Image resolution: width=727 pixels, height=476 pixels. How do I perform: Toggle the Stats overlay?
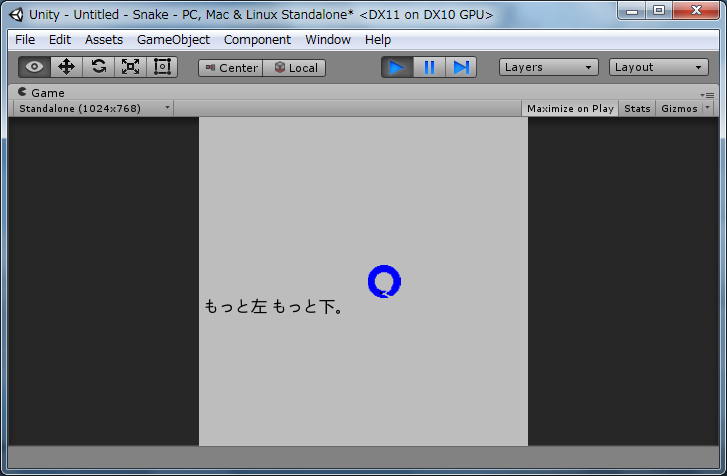637,108
